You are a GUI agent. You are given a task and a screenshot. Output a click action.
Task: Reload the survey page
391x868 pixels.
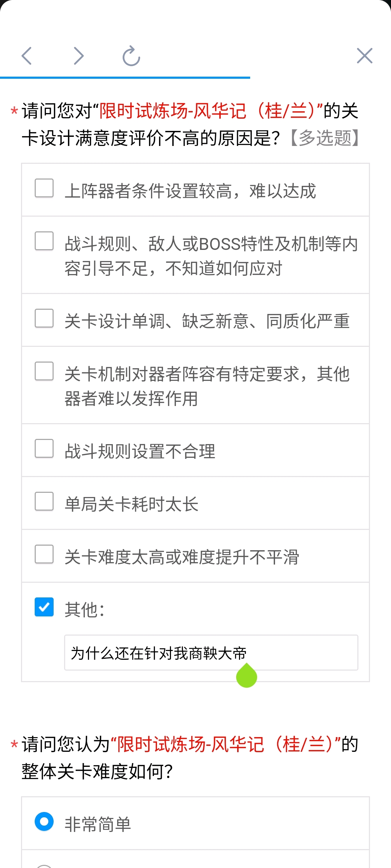131,56
